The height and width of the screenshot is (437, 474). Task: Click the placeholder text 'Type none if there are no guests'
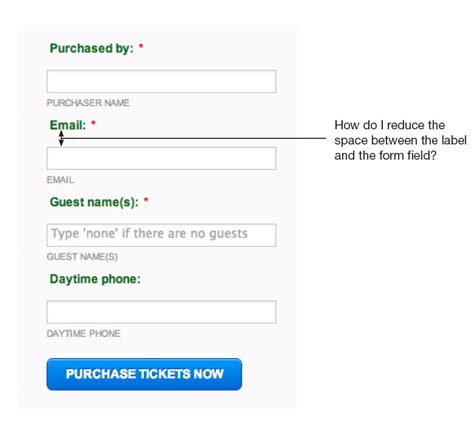[149, 234]
